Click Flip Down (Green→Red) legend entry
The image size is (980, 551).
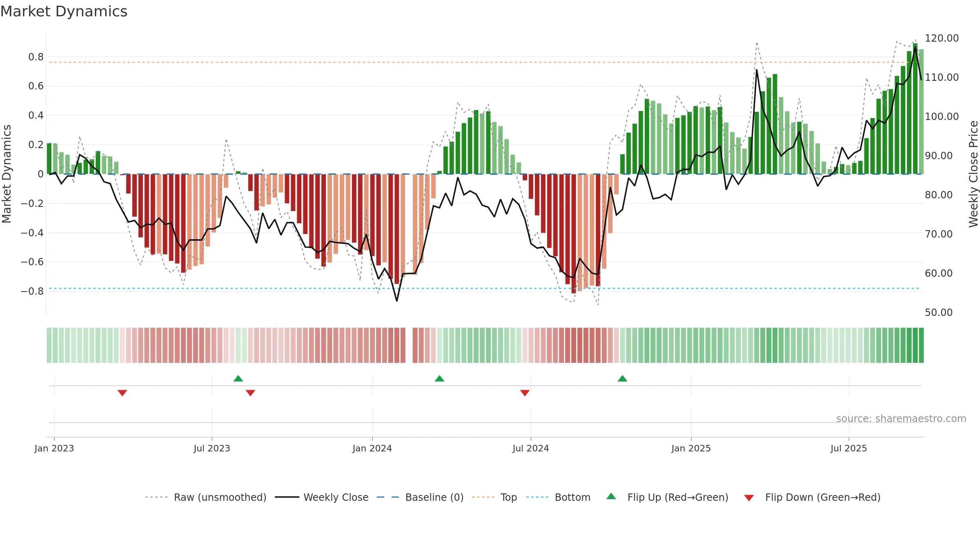812,497
